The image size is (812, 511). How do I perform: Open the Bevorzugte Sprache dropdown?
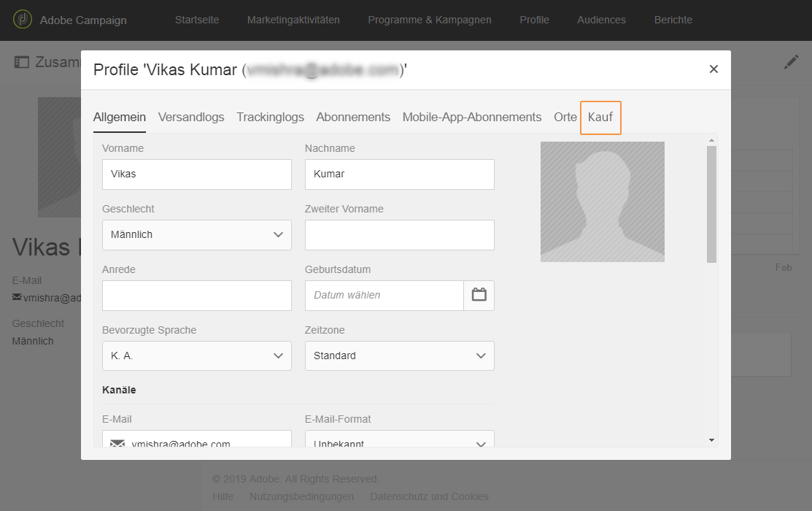pyautogui.click(x=277, y=356)
